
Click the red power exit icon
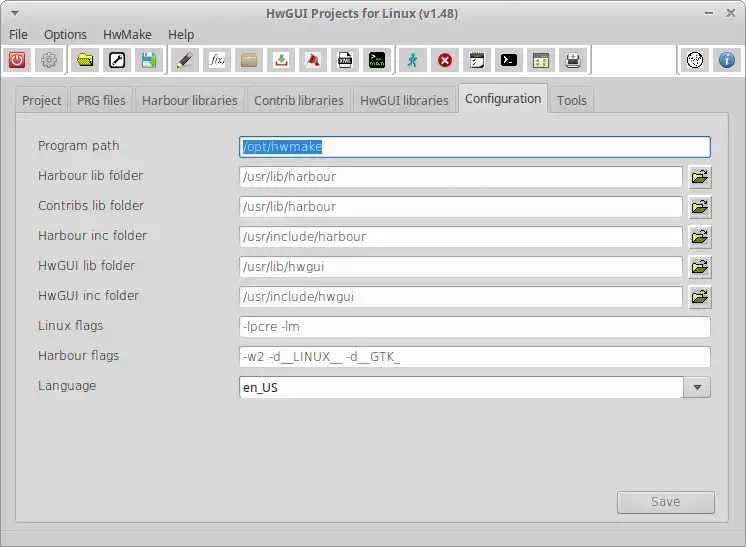coord(17,60)
